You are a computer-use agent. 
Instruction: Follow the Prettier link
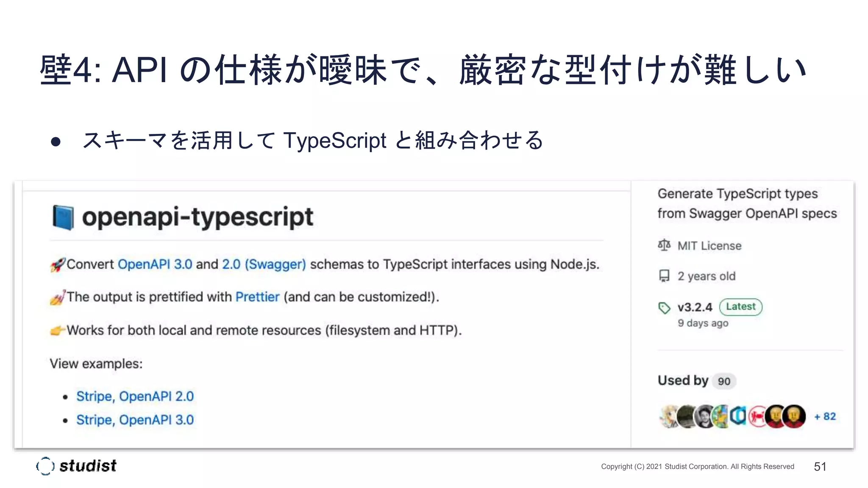pos(257,297)
